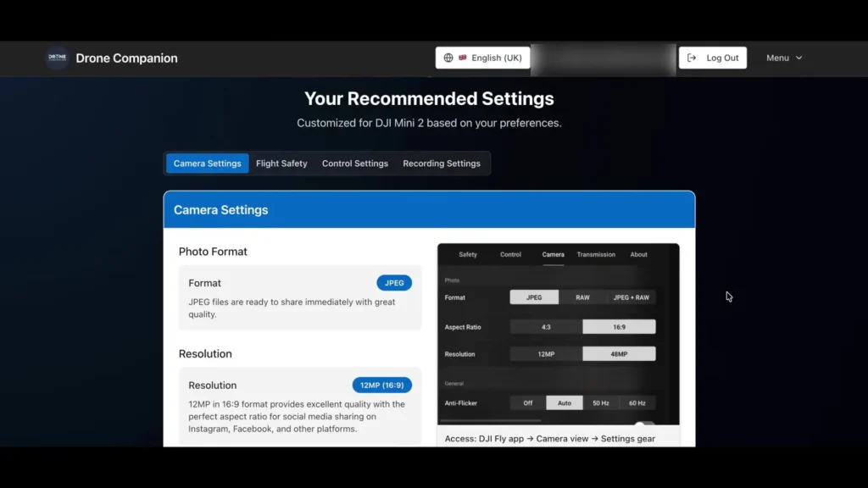Click the 'Aspect Ratio' label in preview
Image resolution: width=868 pixels, height=488 pixels.
click(463, 327)
